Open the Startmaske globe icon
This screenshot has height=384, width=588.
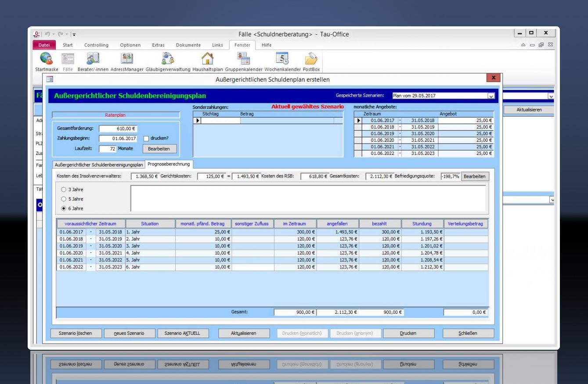[x=46, y=59]
